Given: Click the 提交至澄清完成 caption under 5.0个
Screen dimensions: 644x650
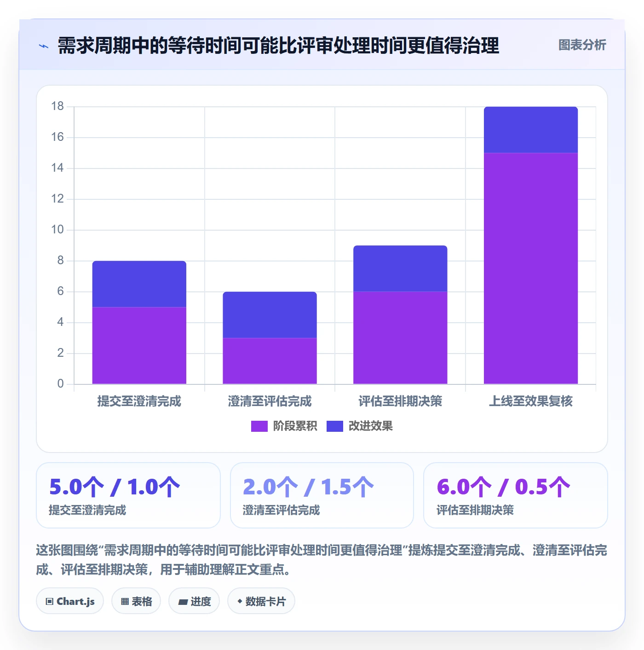Looking at the screenshot, I should (x=87, y=510).
